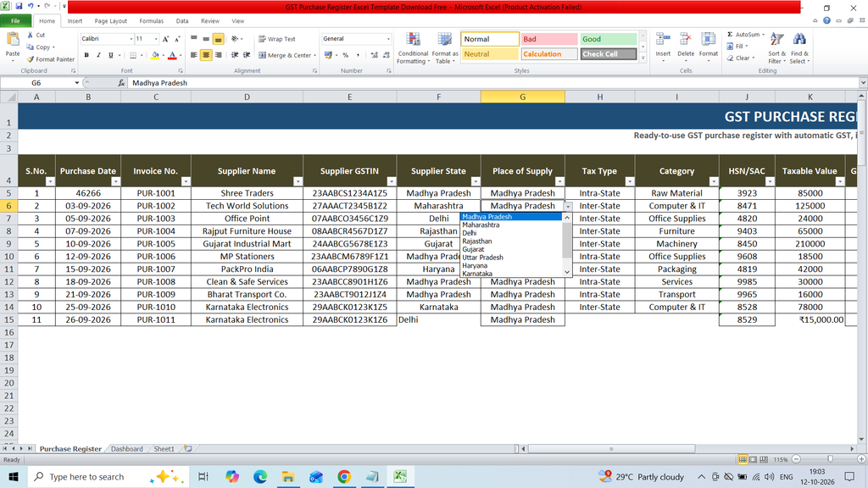This screenshot has height=488, width=868.
Task: Open the File tab
Action: [15, 21]
